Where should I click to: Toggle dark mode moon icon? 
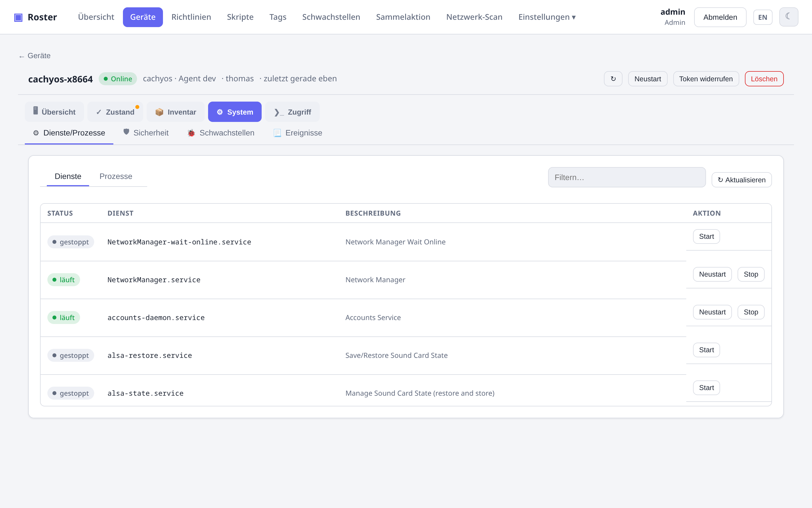tap(788, 17)
